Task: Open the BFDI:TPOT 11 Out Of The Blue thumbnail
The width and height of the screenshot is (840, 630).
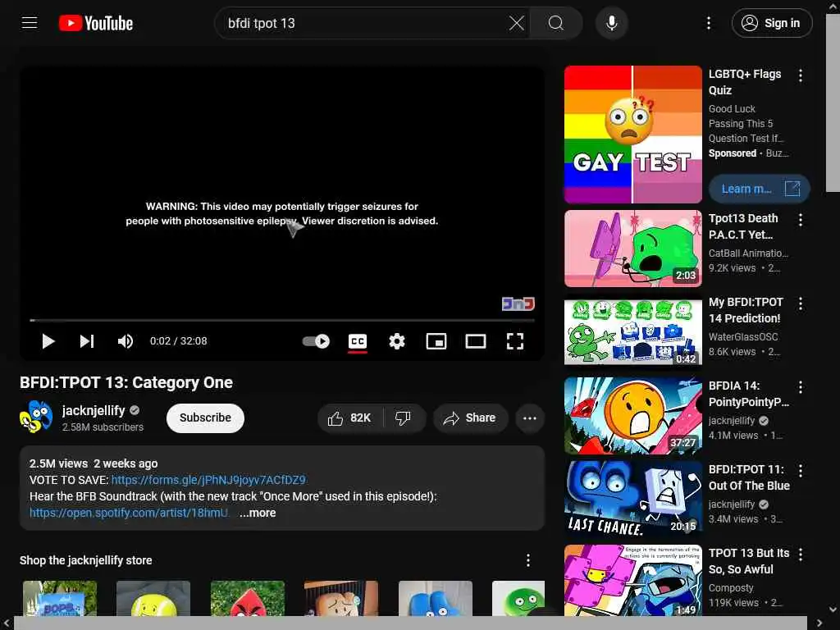Action: point(632,500)
